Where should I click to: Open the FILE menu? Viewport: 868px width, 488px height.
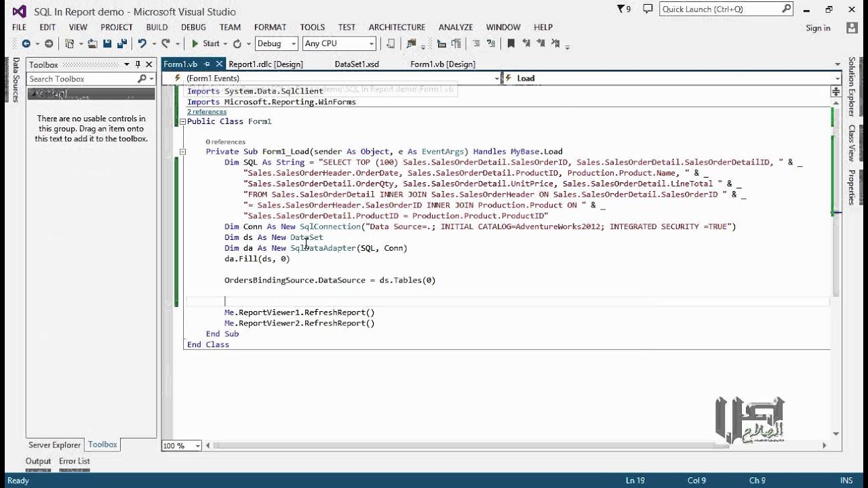[x=19, y=27]
